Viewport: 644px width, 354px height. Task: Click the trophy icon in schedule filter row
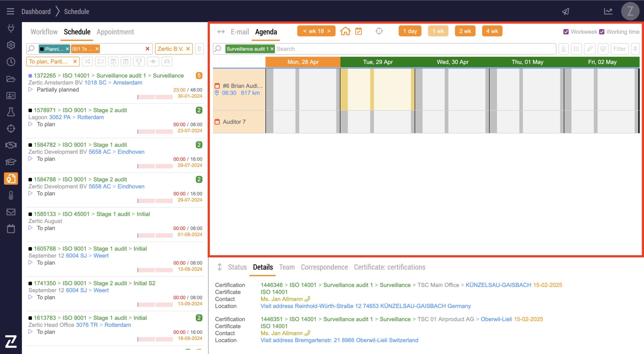(139, 62)
